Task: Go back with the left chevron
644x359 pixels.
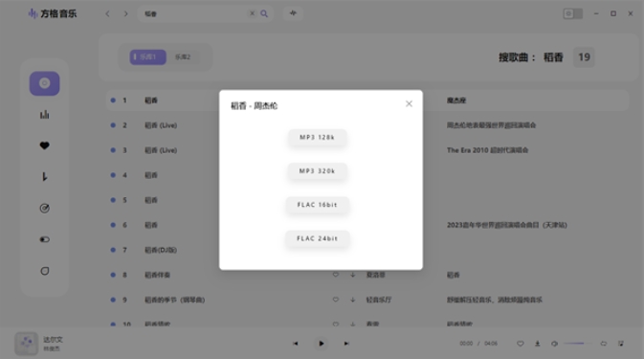Action: coord(107,13)
